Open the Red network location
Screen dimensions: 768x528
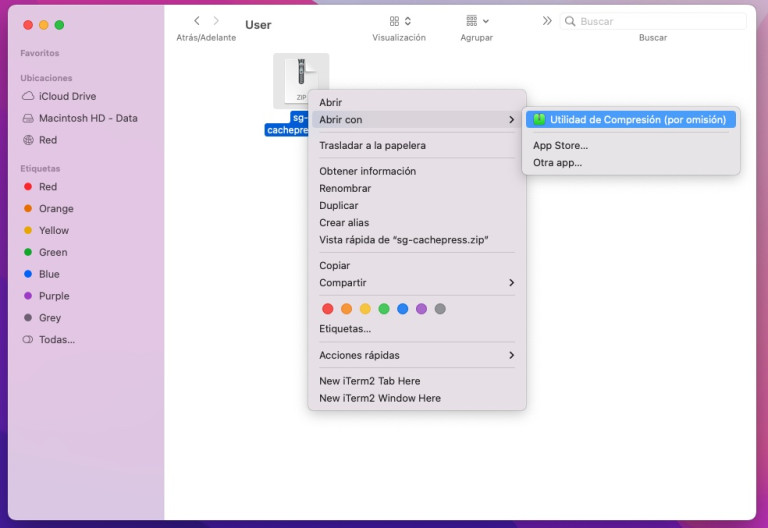pos(40,140)
